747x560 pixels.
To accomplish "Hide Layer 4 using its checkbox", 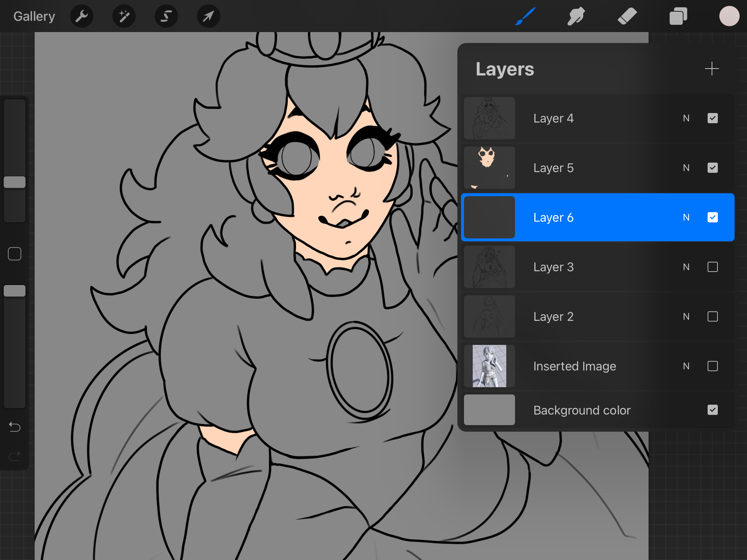I will tap(713, 118).
